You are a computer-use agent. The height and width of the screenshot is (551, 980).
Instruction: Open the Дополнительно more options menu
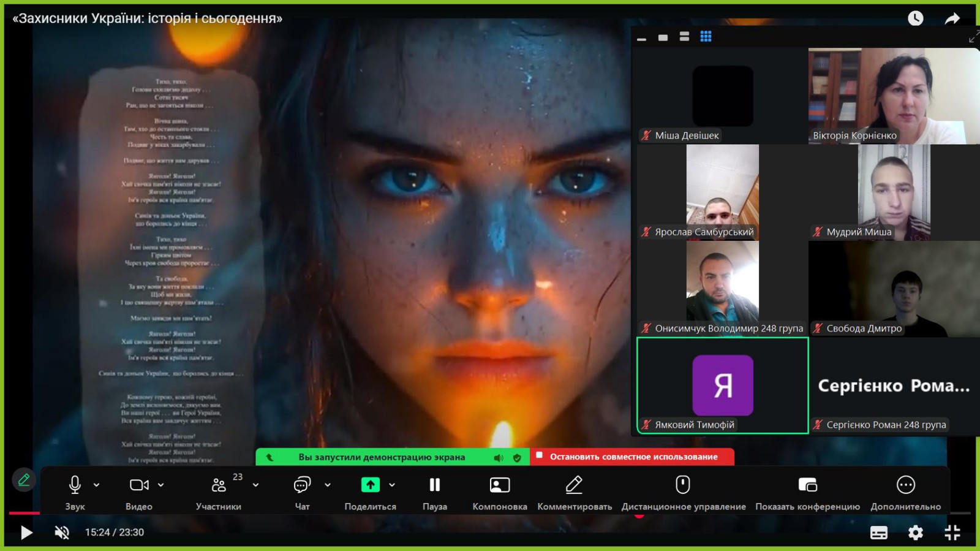[x=905, y=485]
